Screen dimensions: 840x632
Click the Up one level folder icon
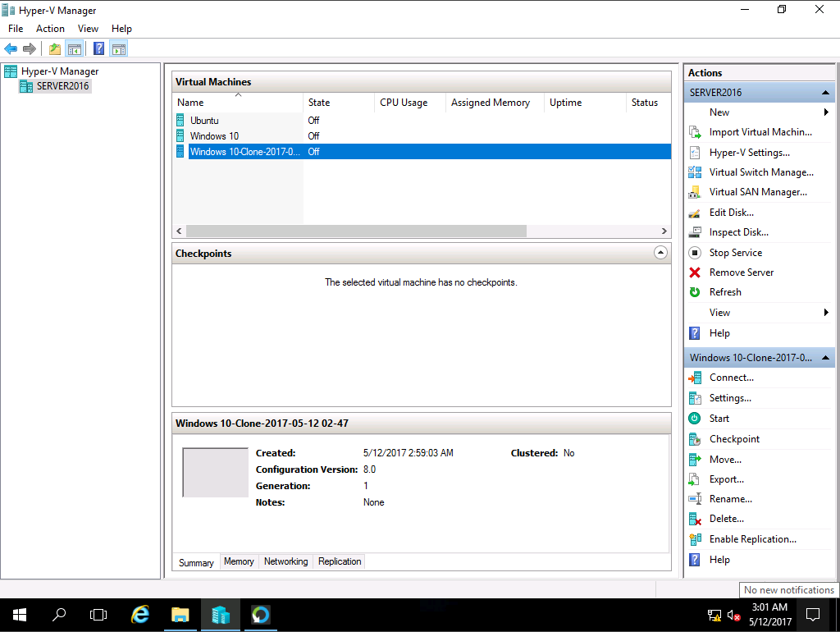[55, 49]
